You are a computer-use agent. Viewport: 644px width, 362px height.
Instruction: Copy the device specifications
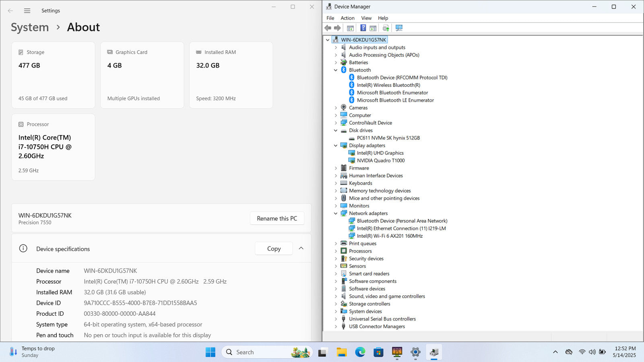274,249
